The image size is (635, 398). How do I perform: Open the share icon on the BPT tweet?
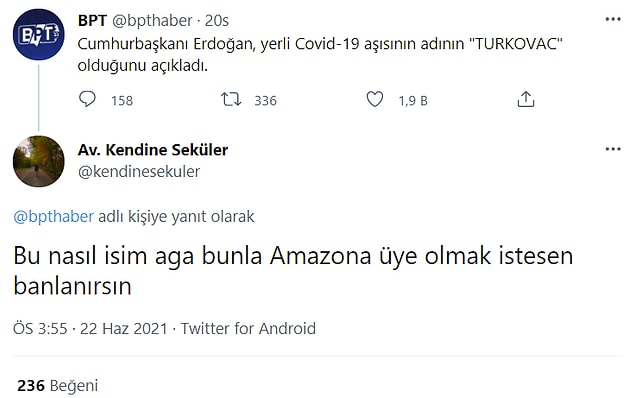click(526, 99)
